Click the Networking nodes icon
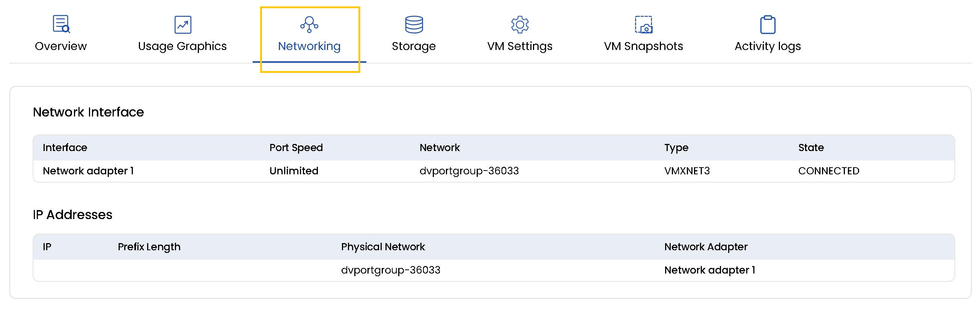 (309, 25)
